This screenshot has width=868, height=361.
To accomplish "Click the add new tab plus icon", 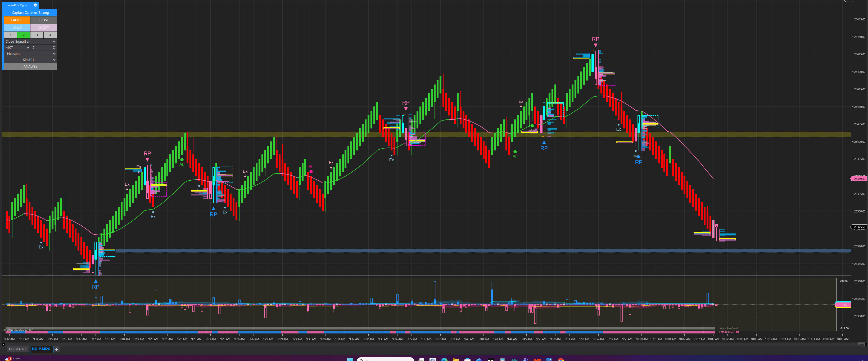I will pos(56,349).
